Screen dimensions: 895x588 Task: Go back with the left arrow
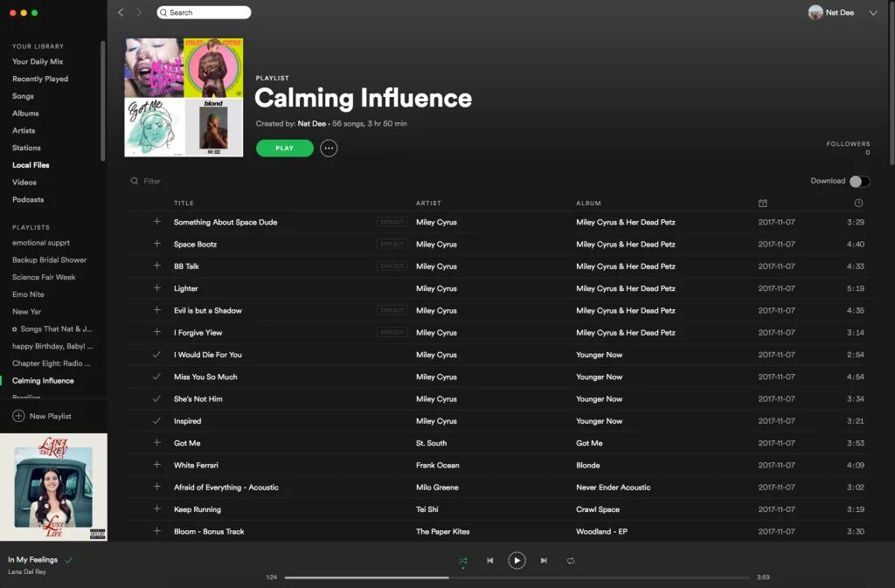121,12
